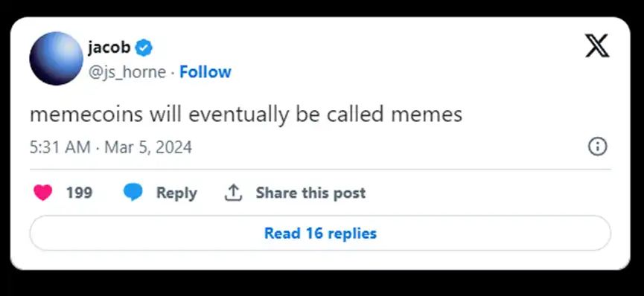Viewport: 644px width, 296px height.
Task: Click the black background outside the card
Action: 322,283
